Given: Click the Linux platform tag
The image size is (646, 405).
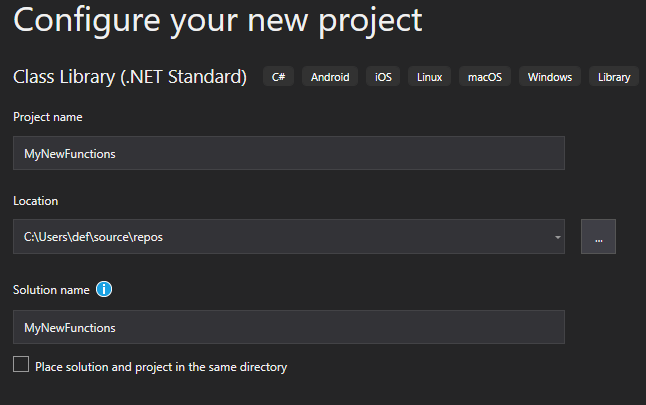Looking at the screenshot, I should pyautogui.click(x=429, y=77).
